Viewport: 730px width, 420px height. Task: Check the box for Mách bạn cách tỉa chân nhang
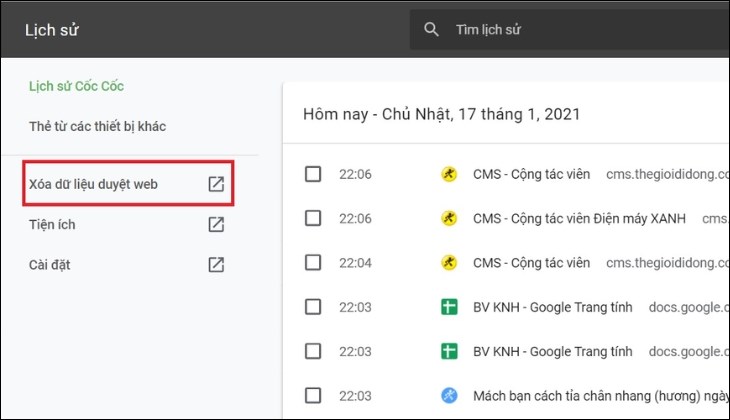313,396
